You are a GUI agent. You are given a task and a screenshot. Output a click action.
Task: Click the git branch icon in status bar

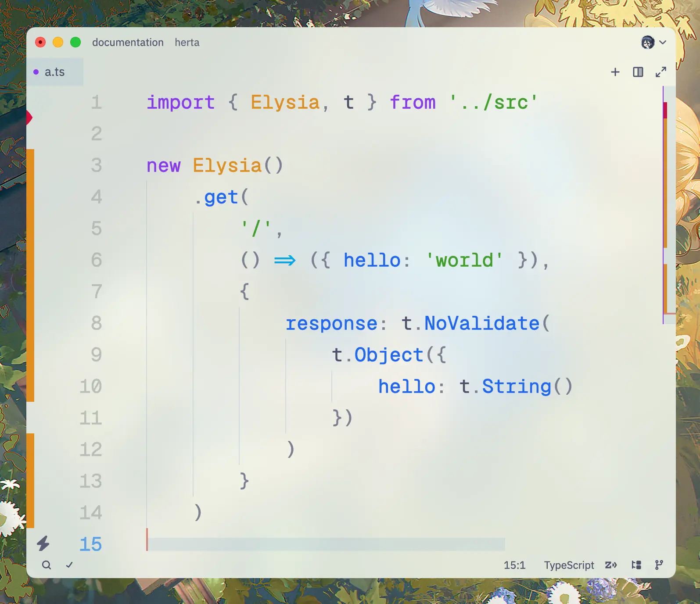(x=659, y=565)
